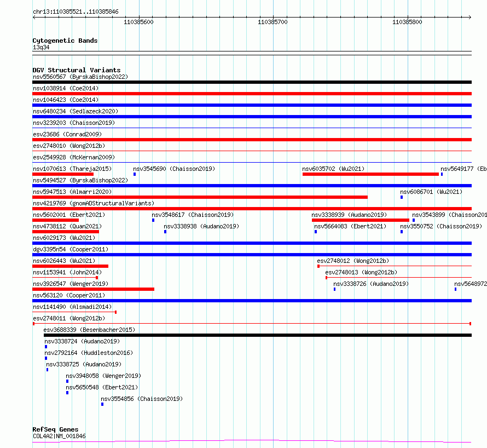Image resolution: width=487 pixels, height=448 pixels.
Task: Select the 13q34 band label
Action: coord(41,47)
